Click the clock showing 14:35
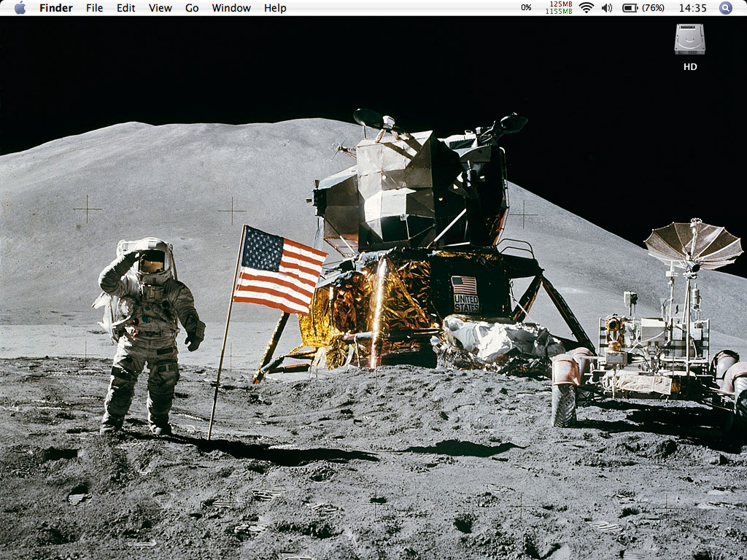The image size is (747, 560). 693,7
